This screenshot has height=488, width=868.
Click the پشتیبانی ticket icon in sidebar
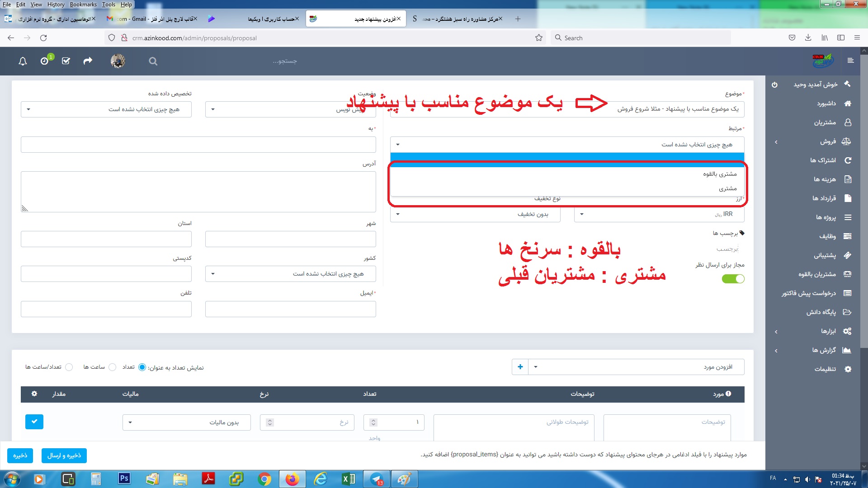coord(848,255)
